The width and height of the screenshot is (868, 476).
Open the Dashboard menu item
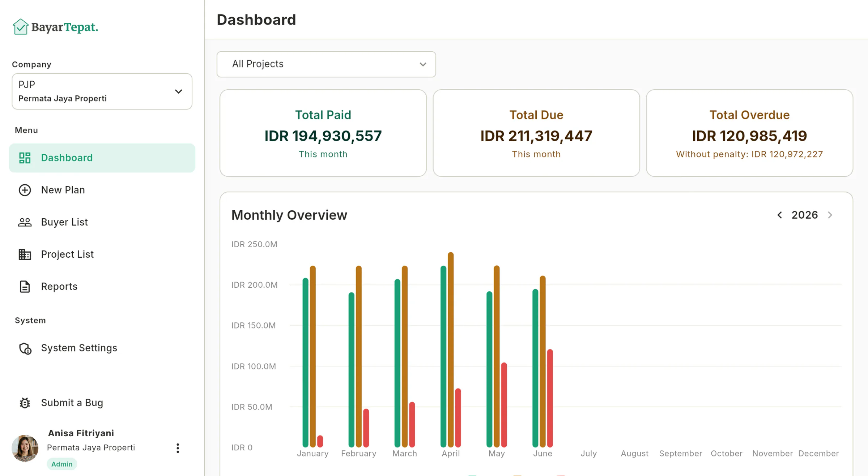point(102,158)
